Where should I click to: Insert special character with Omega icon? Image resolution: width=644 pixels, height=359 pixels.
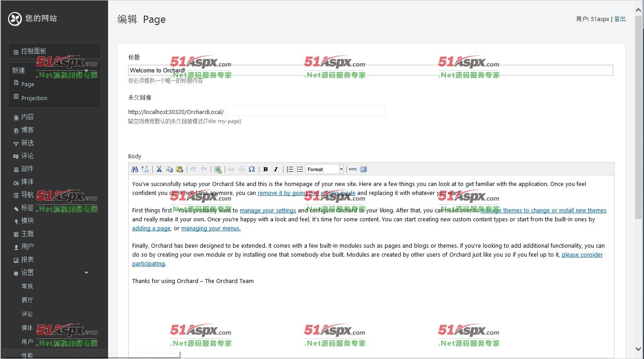[x=252, y=169]
